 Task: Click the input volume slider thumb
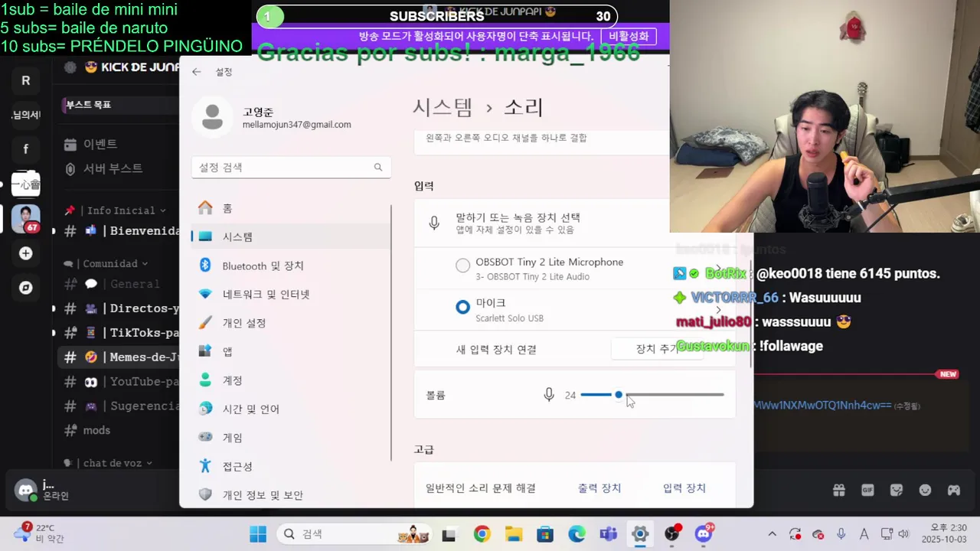click(x=618, y=395)
